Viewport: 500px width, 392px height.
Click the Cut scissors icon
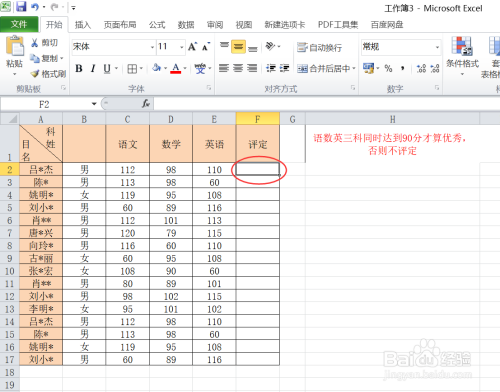click(34, 43)
